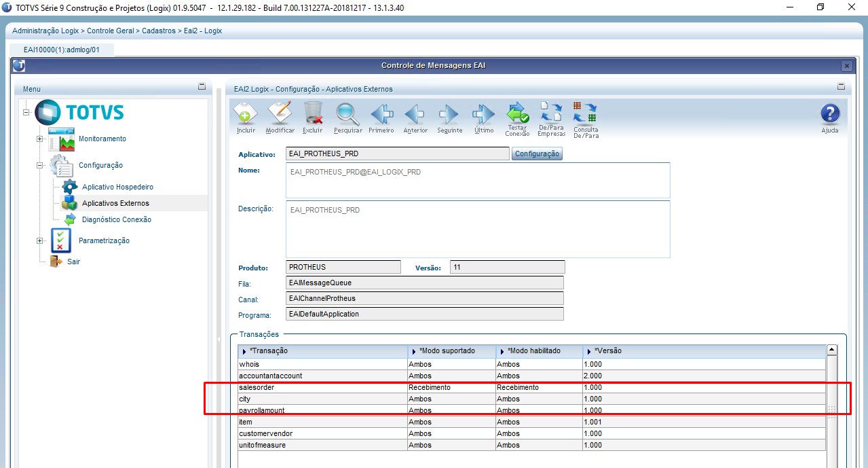
Task: Go to Primeiro record
Action: 381,118
